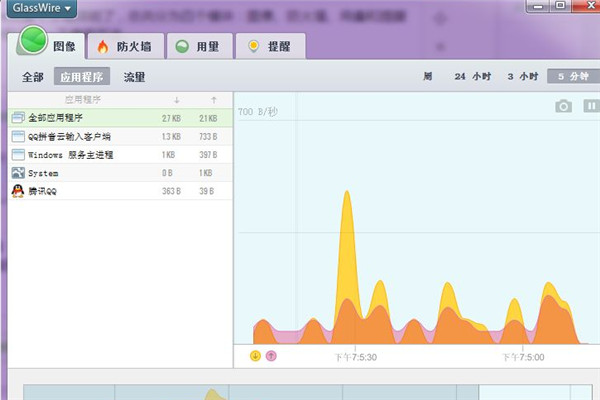Select the 流量 traffic filter
This screenshot has height=400, width=600.
point(134,77)
